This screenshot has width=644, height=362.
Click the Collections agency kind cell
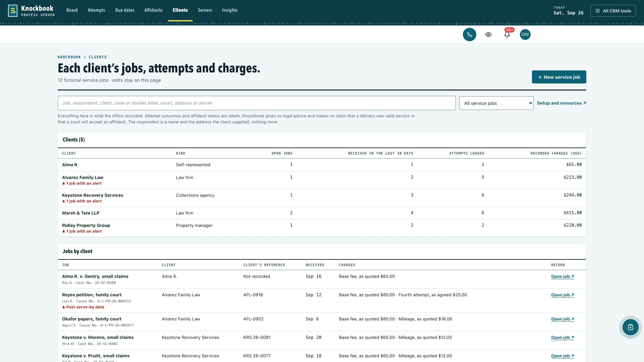click(x=195, y=195)
